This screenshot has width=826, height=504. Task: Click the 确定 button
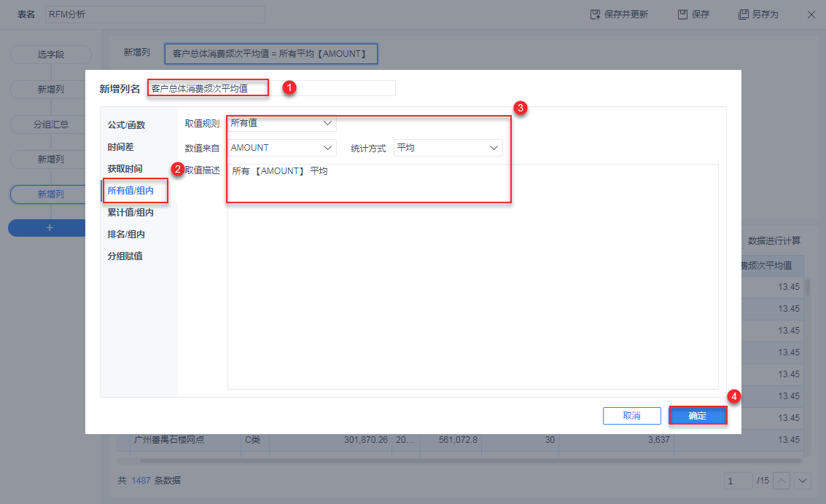(x=698, y=416)
